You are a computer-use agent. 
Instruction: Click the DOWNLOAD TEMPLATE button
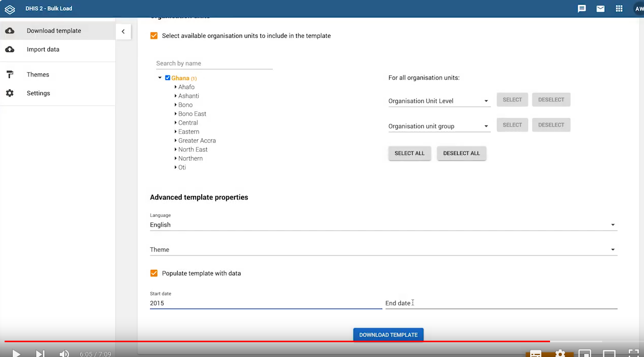[x=388, y=335]
